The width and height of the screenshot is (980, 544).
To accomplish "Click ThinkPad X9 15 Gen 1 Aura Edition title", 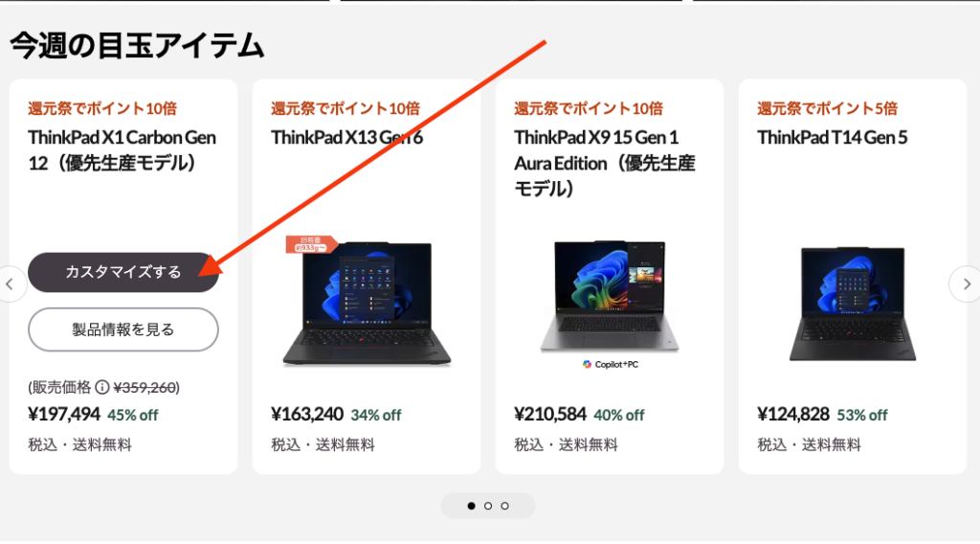I will 605,163.
